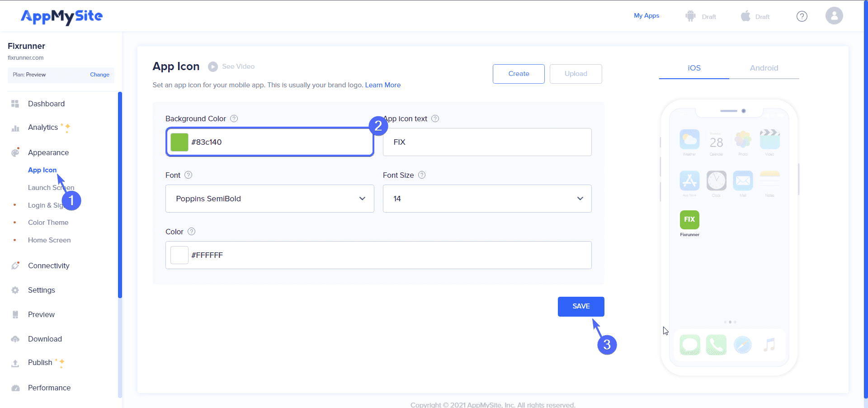Click the fixrunner.com site text
The image size is (868, 408).
(26, 58)
